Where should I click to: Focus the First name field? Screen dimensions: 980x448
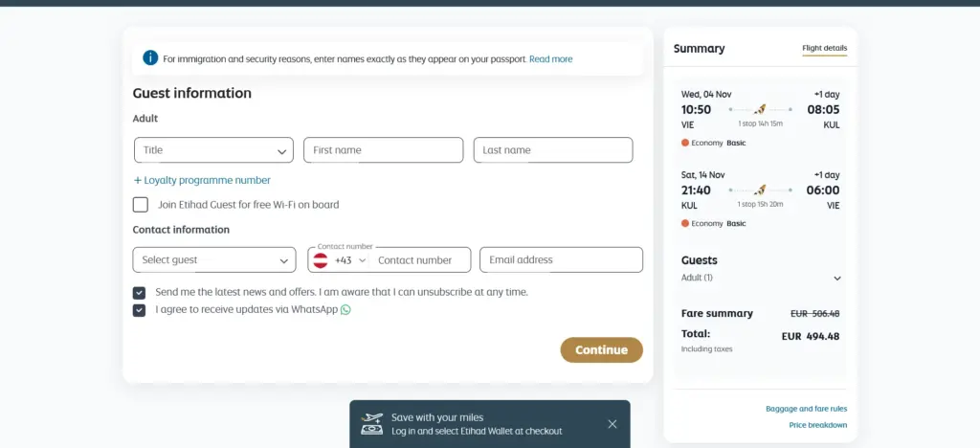coord(383,150)
